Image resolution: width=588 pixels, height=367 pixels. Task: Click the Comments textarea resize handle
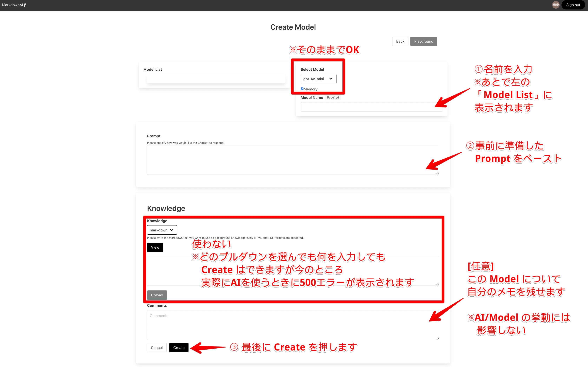tap(437, 338)
